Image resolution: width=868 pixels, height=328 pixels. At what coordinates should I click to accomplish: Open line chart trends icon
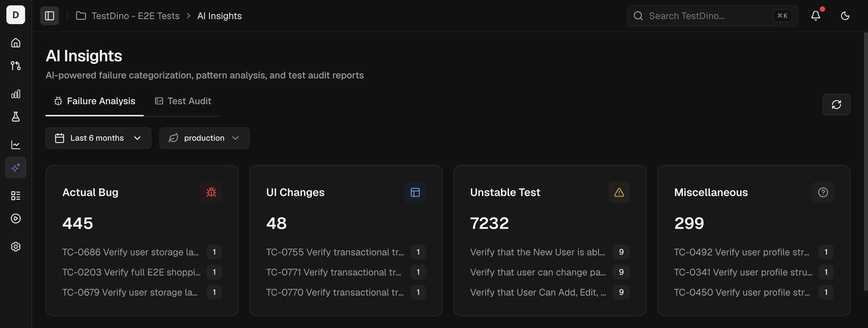click(x=16, y=144)
